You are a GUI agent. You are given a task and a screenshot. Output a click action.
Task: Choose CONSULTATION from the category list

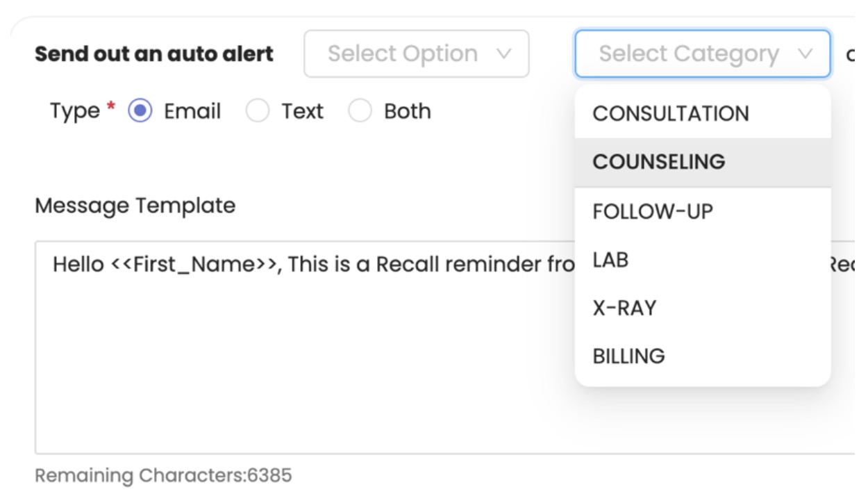671,114
